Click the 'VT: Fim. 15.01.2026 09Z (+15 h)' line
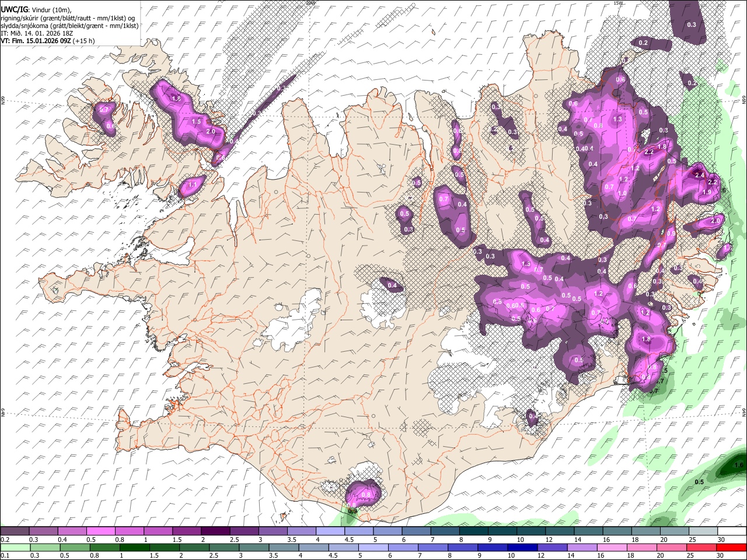 point(47,41)
